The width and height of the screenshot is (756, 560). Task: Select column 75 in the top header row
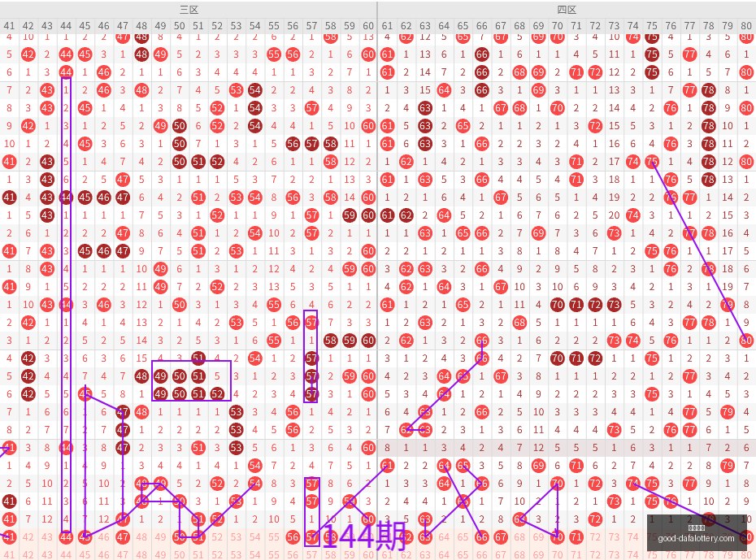(652, 25)
